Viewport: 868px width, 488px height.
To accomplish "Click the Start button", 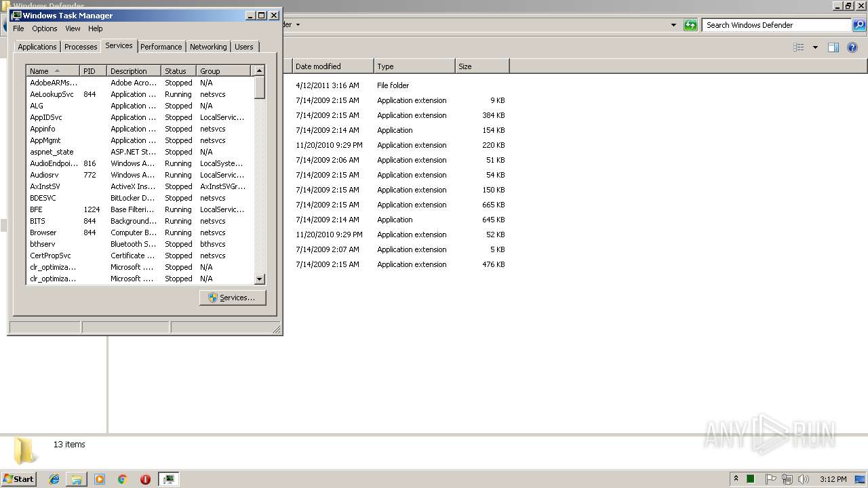I will (x=19, y=479).
